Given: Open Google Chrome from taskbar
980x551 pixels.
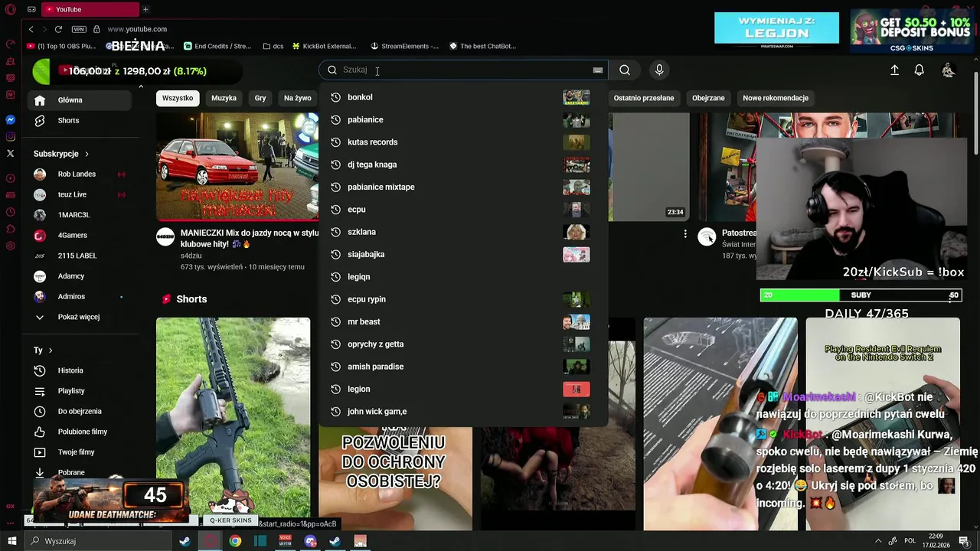Looking at the screenshot, I should tap(235, 541).
